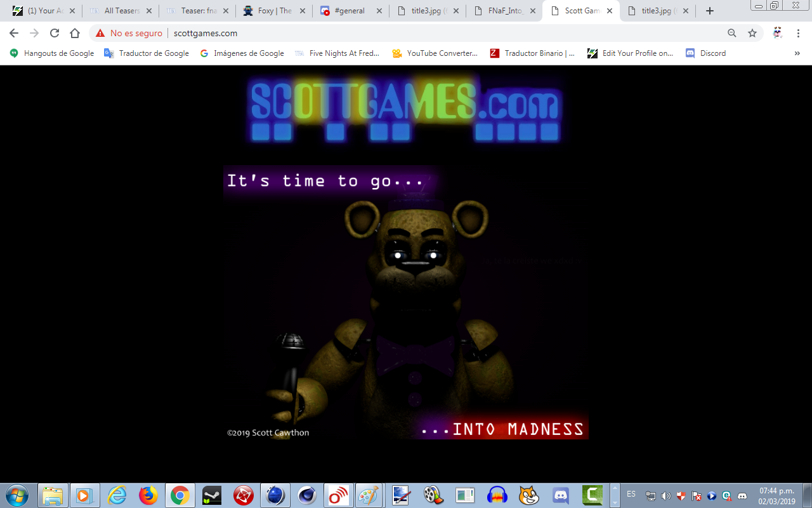The height and width of the screenshot is (508, 812).
Task: Open the Edit Your Profile on... bookmark
Action: click(x=631, y=53)
